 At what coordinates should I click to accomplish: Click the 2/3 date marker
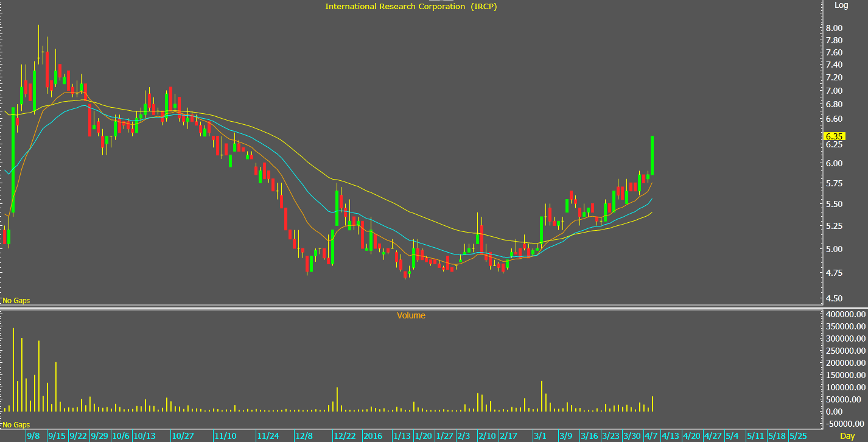coord(464,436)
